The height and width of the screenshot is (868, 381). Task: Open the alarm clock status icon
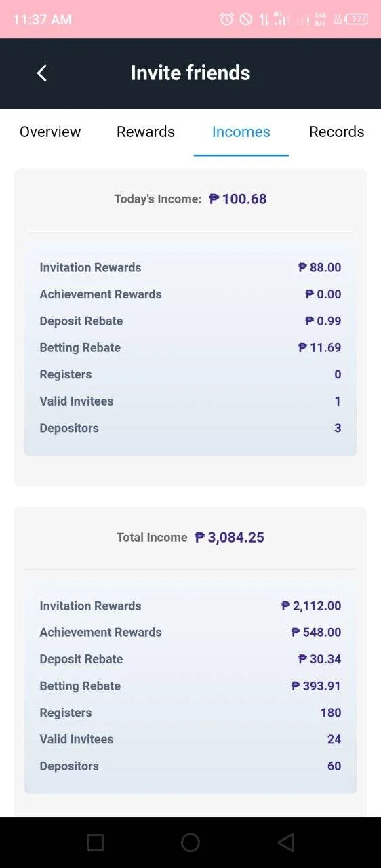[x=226, y=19]
